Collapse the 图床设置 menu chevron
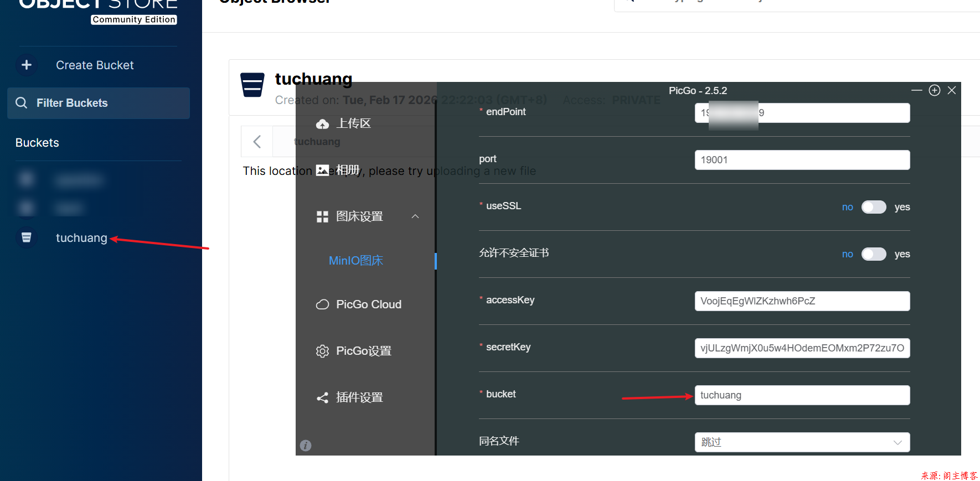This screenshot has height=481, width=980. coord(415,216)
